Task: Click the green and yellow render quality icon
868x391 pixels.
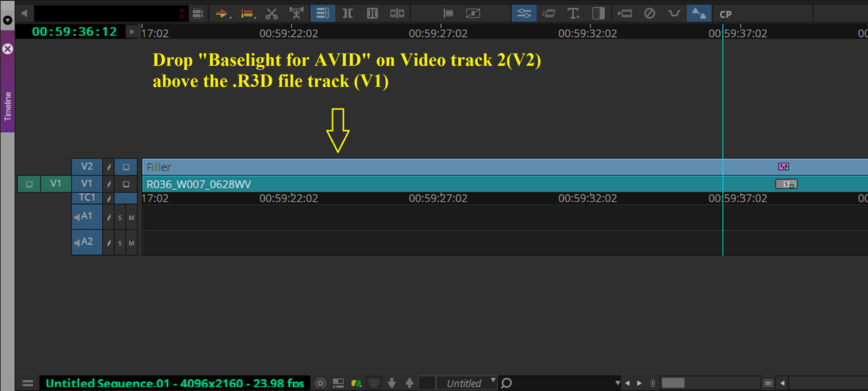Action: (356, 384)
